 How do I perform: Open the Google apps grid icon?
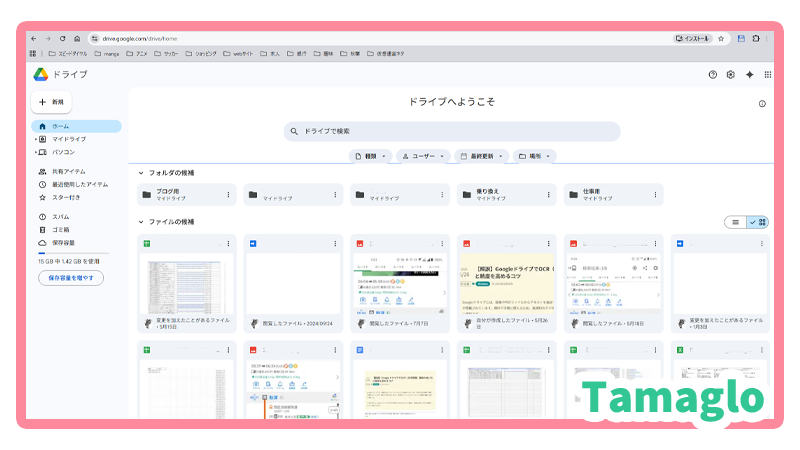767,74
